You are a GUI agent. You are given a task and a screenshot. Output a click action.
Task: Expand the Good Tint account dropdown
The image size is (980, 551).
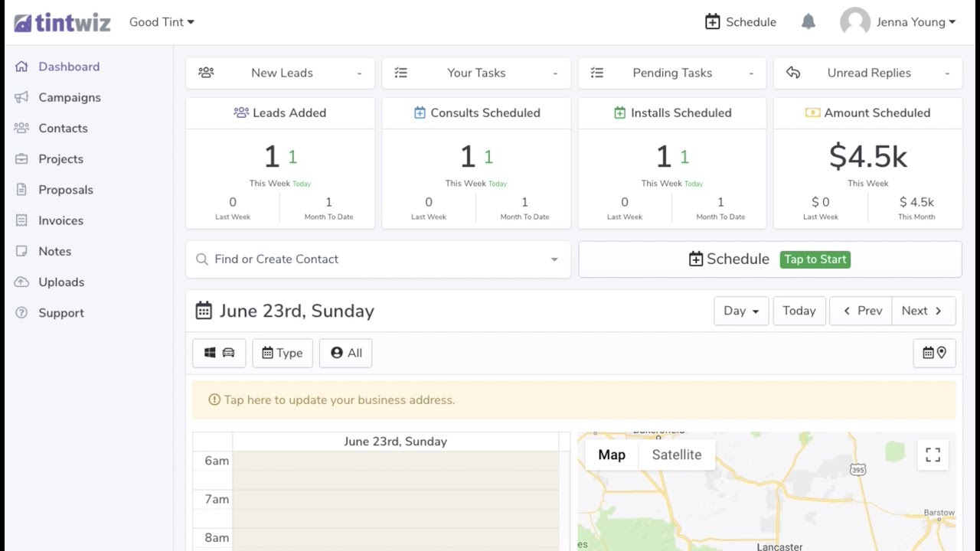coord(162,22)
